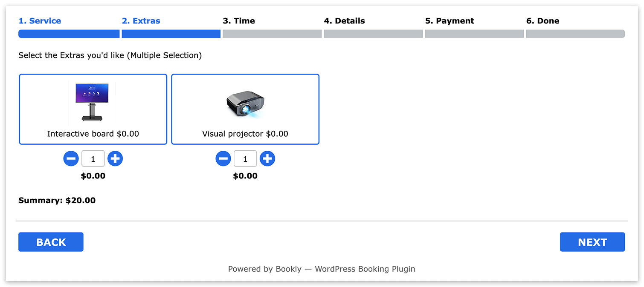Increase Interactive board quantity with plus icon
Viewport: 644px width, 287px height.
click(115, 159)
